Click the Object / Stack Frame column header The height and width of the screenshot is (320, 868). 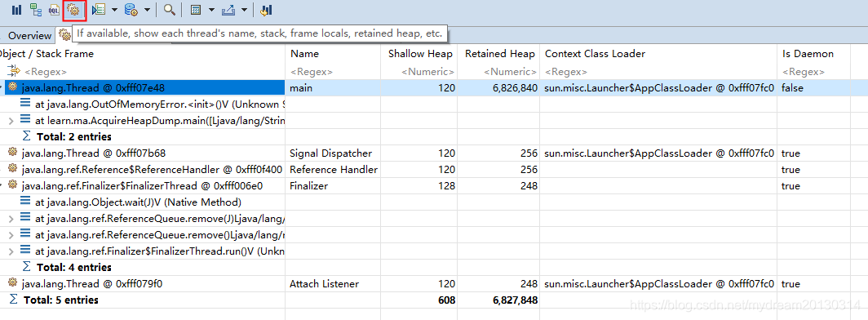[47, 54]
